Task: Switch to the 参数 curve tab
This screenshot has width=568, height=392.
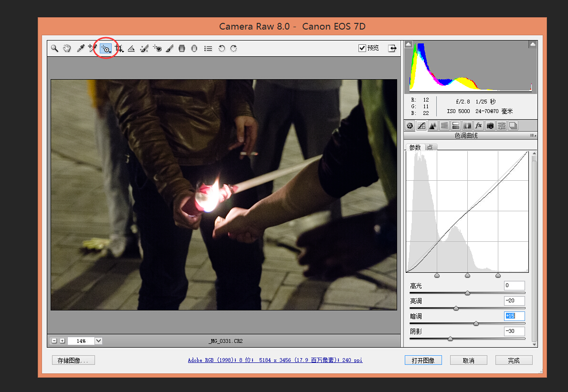Action: pyautogui.click(x=415, y=147)
